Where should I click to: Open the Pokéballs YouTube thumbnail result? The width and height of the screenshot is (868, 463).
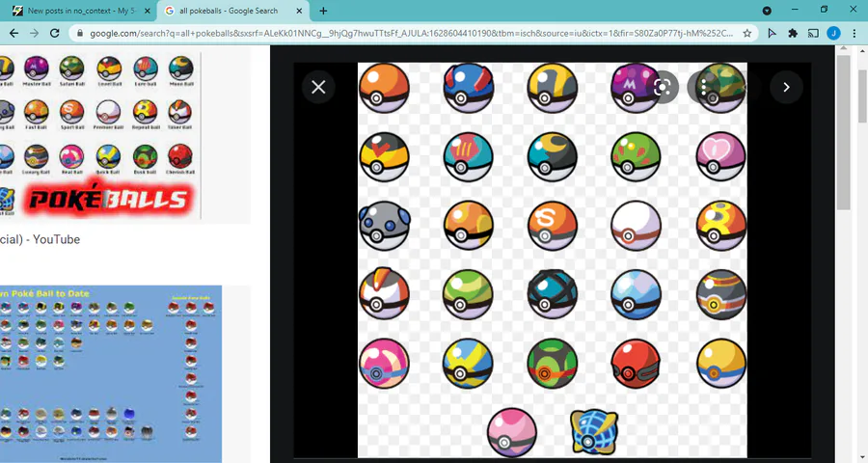click(100, 135)
